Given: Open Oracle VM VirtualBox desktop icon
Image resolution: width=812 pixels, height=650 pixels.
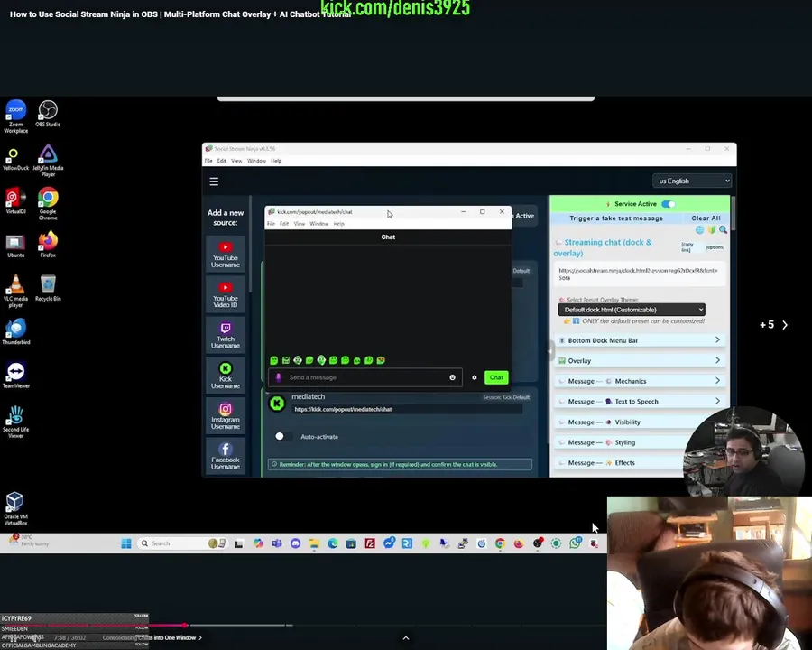Looking at the screenshot, I should pos(15,509).
